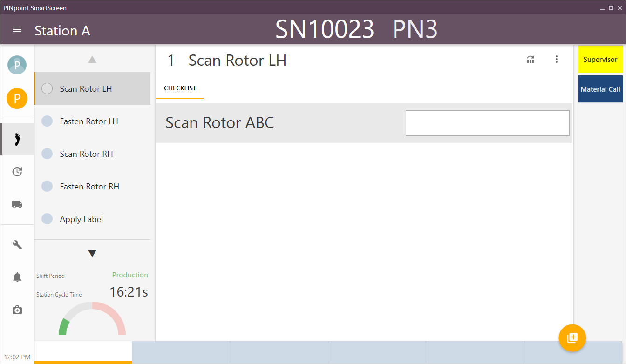
Task: Select the Apply Label step
Action: click(92, 219)
